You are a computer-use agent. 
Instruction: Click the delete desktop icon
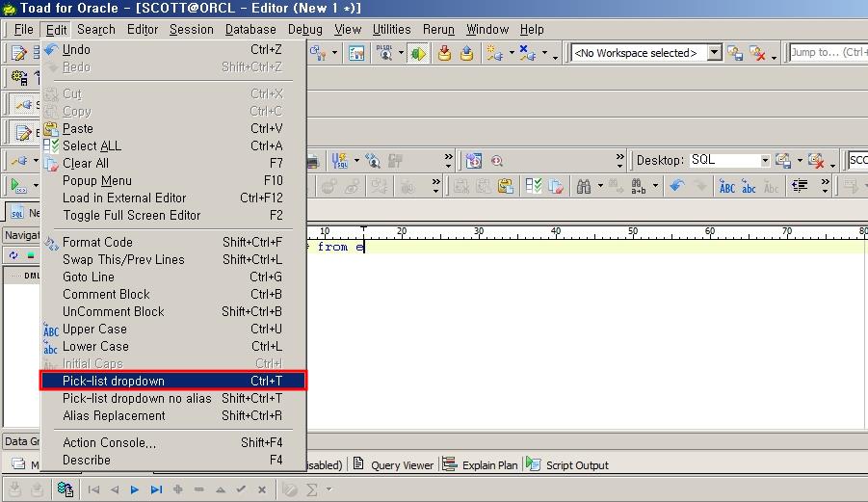[x=816, y=161]
